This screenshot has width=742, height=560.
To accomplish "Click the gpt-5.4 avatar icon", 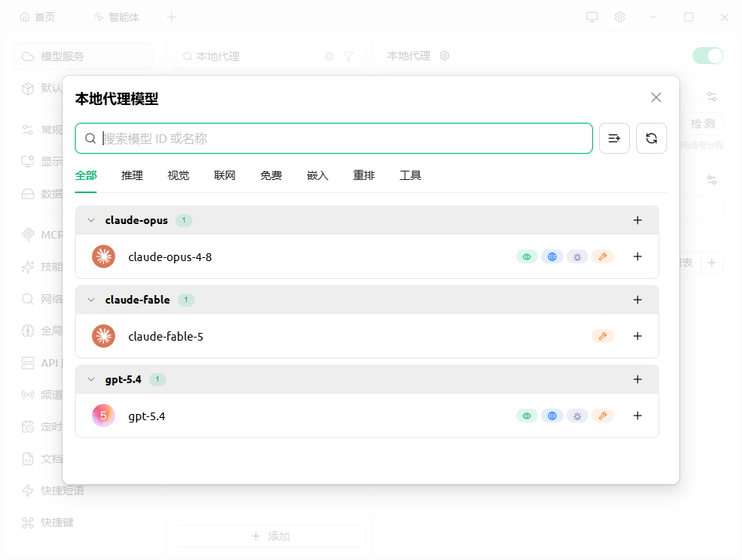I will coord(104,416).
